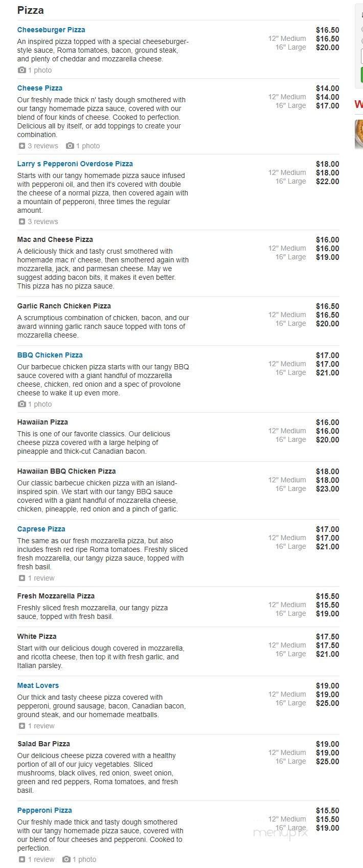Select the top radio button in the right panel
Image resolution: width=363 pixels, height=868 pixels.
pyautogui.click(x=361, y=29)
